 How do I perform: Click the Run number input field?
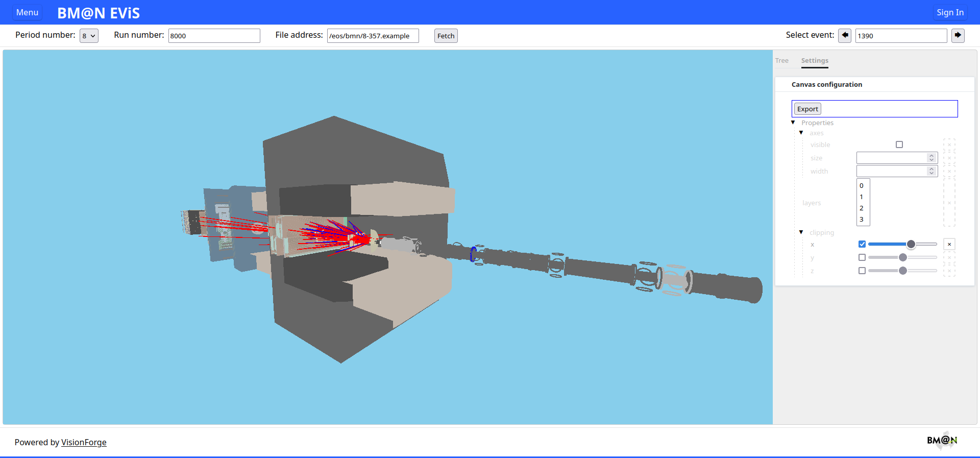coord(214,36)
